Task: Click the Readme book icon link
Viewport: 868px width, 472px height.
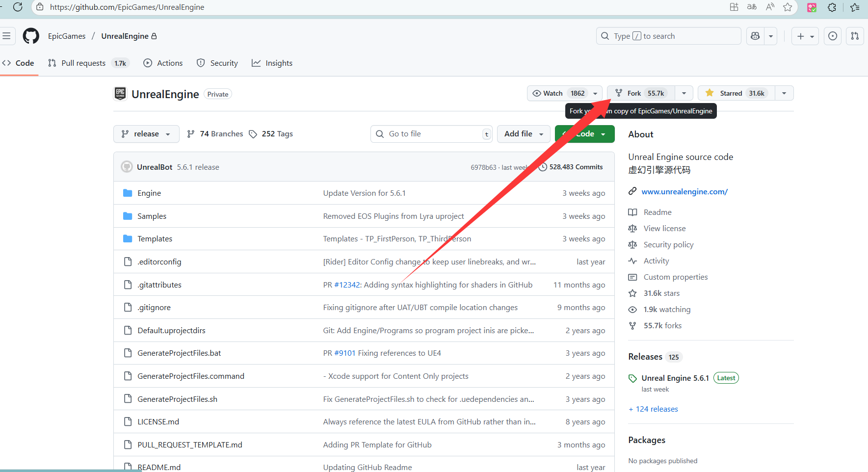Action: click(x=650, y=212)
